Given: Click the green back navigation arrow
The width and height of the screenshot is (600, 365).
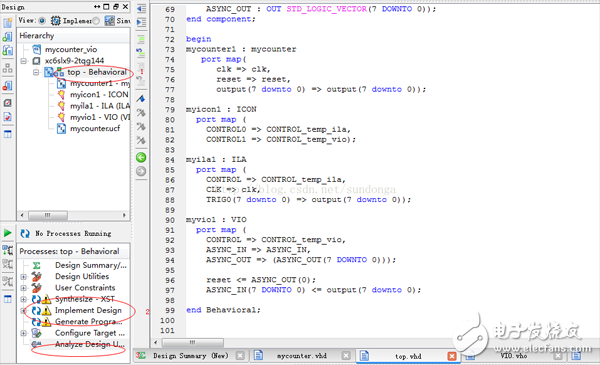Looking at the screenshot, I should pos(141,157).
